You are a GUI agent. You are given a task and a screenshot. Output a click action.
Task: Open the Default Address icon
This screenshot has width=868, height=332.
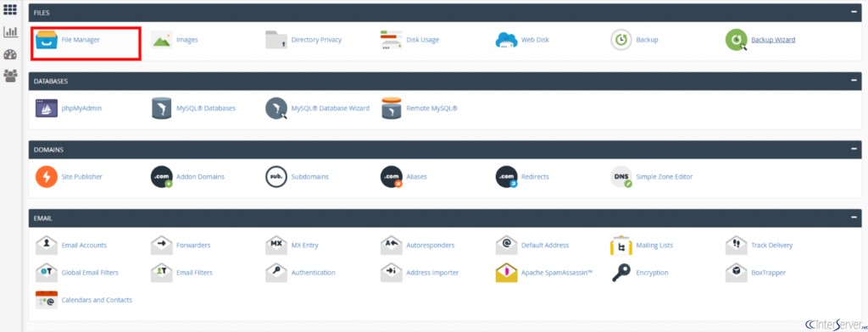tap(506, 245)
